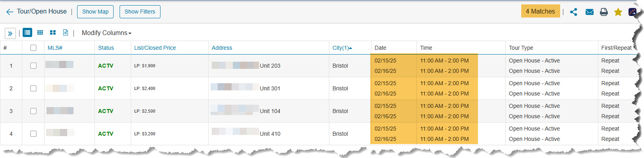Click the ACTV status in the Unit 410 row
The height and width of the screenshot is (158, 644).
106,134
